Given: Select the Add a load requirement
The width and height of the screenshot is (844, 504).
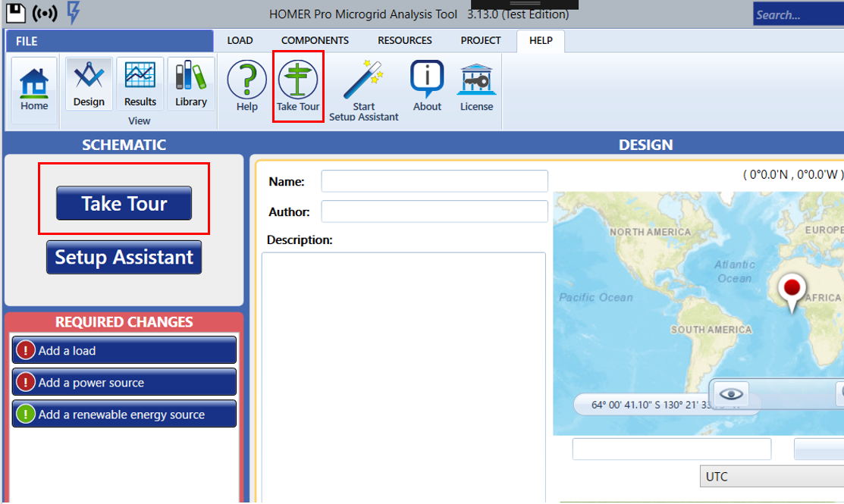Looking at the screenshot, I should 124,351.
